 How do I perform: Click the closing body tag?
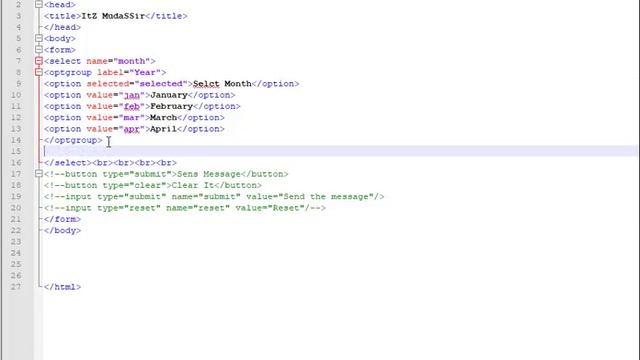click(62, 231)
